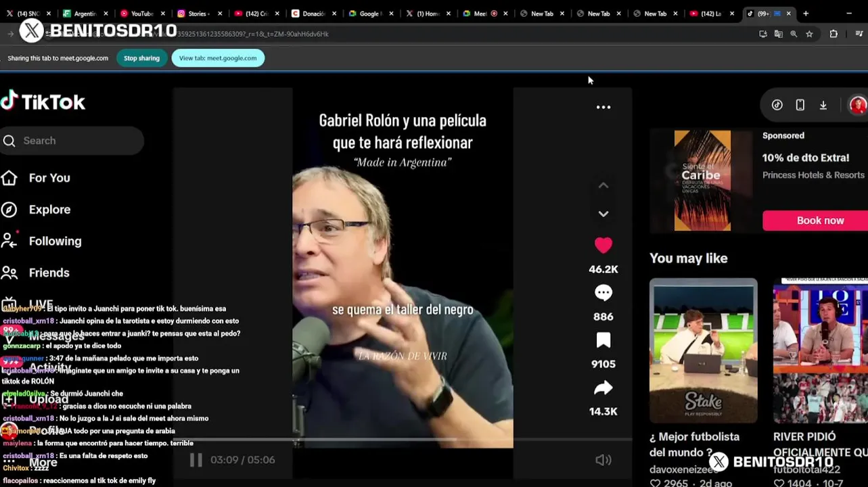Toggle the red heart like button
The height and width of the screenshot is (487, 868).
pos(603,246)
